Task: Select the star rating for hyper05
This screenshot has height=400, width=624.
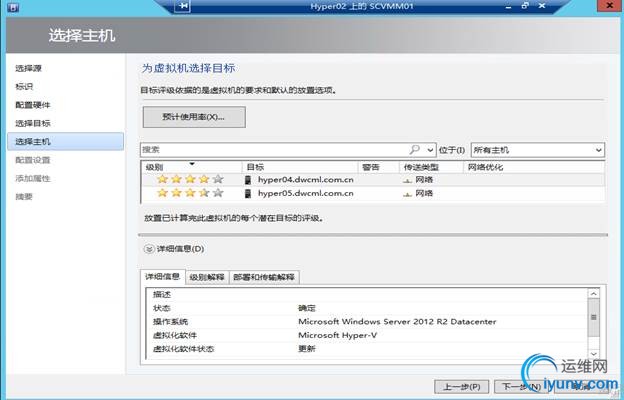Action: tap(190, 193)
